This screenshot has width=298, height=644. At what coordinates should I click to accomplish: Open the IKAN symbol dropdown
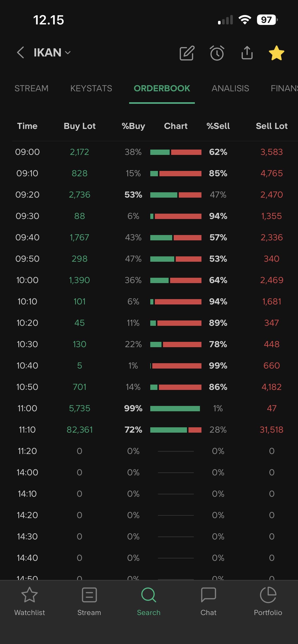52,53
